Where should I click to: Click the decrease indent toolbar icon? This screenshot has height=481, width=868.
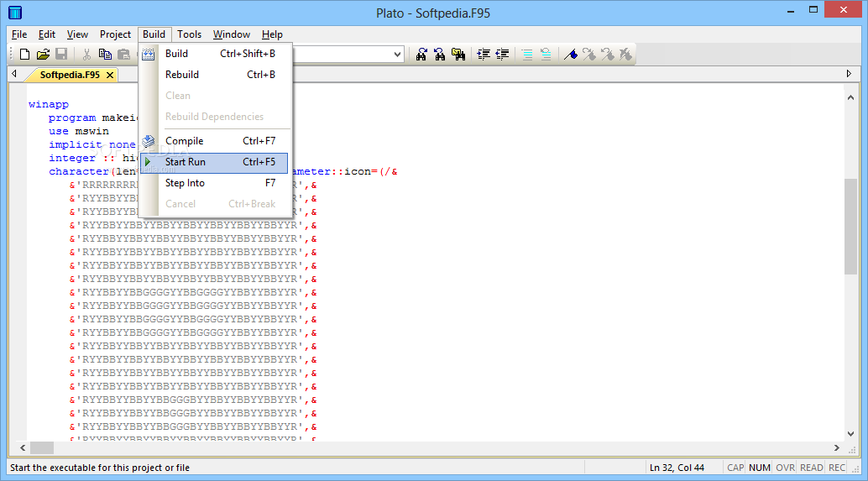(502, 55)
